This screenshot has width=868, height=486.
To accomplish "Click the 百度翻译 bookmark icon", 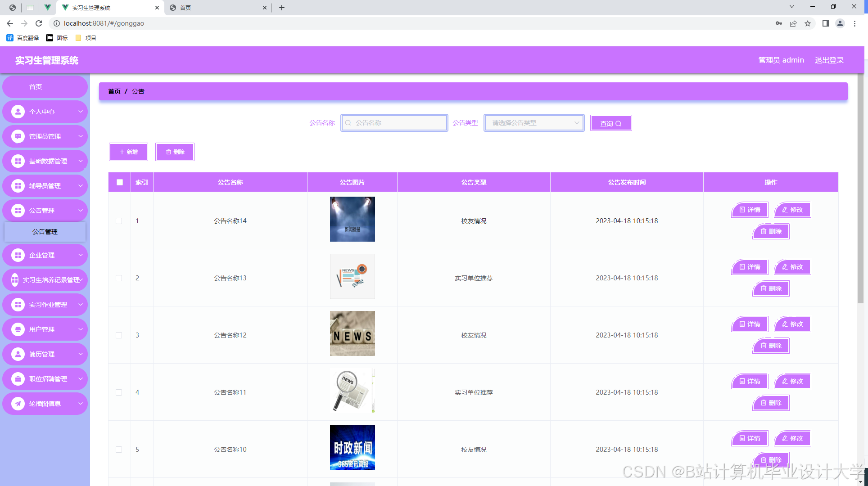I will [10, 38].
